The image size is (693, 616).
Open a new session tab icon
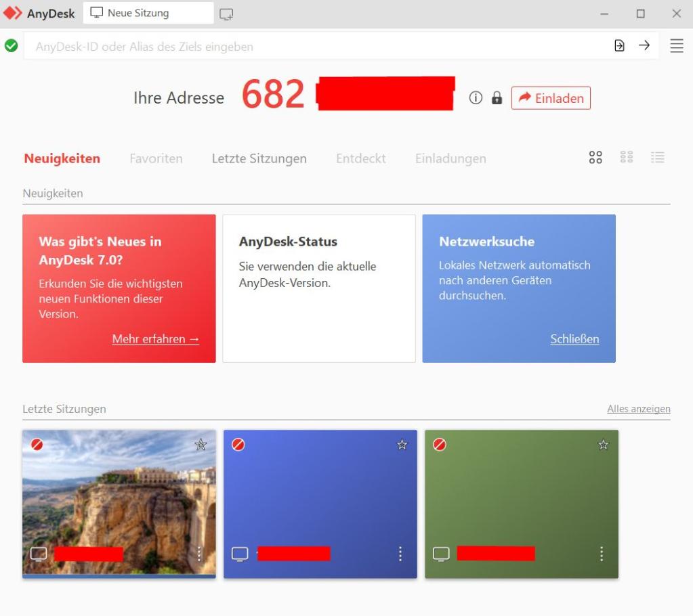pos(226,14)
